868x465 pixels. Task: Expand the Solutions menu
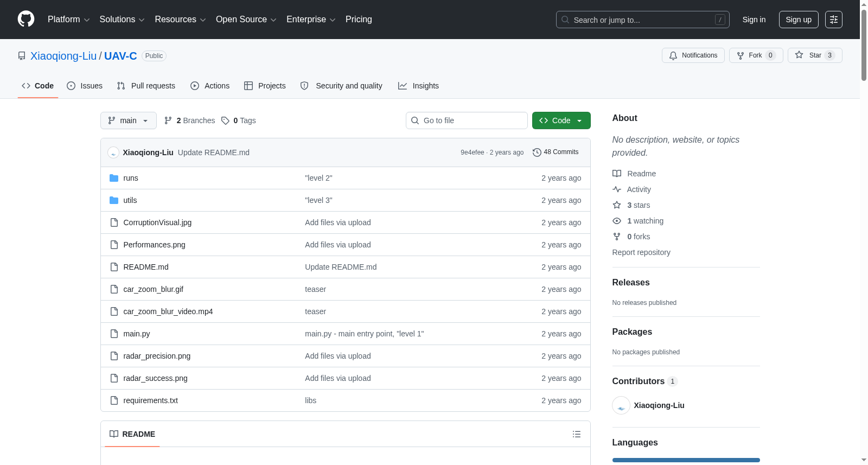tap(122, 20)
